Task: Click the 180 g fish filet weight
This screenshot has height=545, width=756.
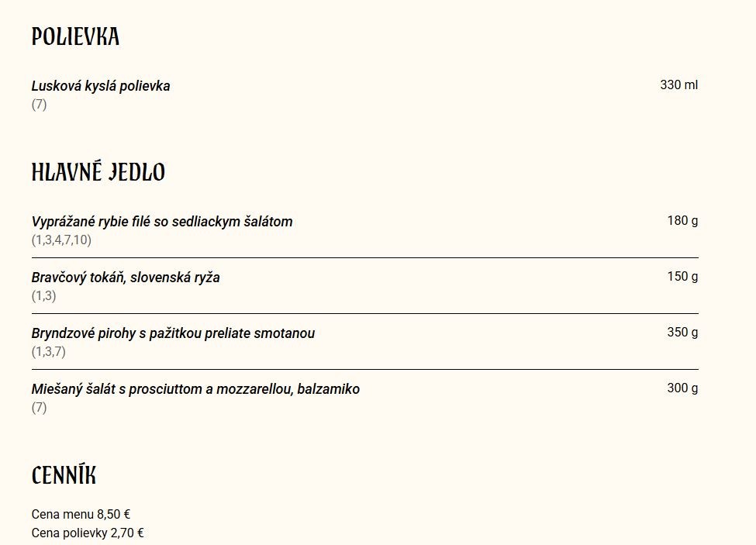Action: point(682,221)
